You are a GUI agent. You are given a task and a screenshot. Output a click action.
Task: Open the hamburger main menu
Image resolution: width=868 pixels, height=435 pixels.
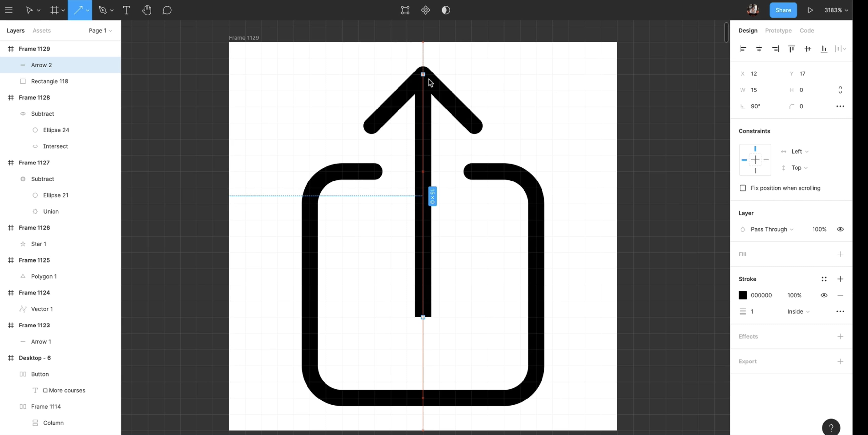9,10
